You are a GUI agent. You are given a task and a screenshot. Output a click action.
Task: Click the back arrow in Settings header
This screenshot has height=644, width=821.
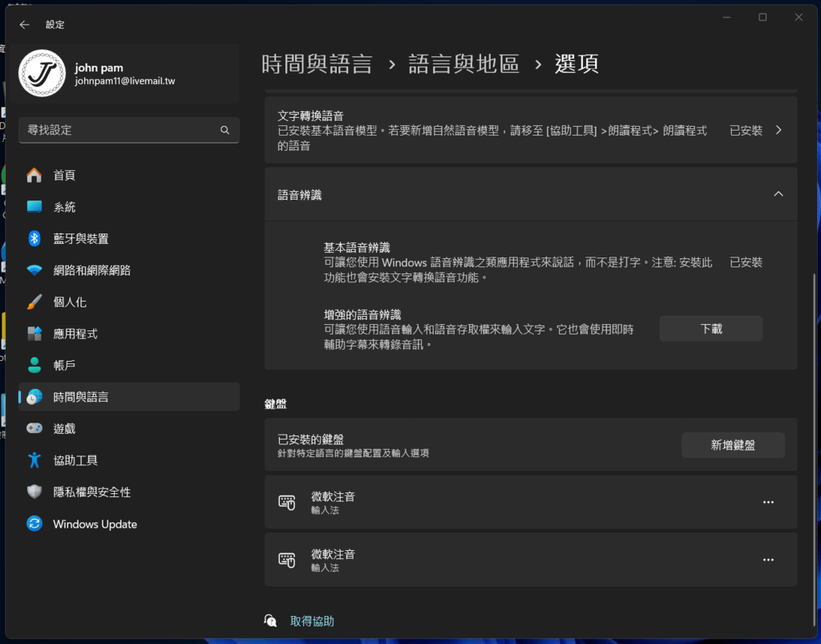(x=25, y=25)
